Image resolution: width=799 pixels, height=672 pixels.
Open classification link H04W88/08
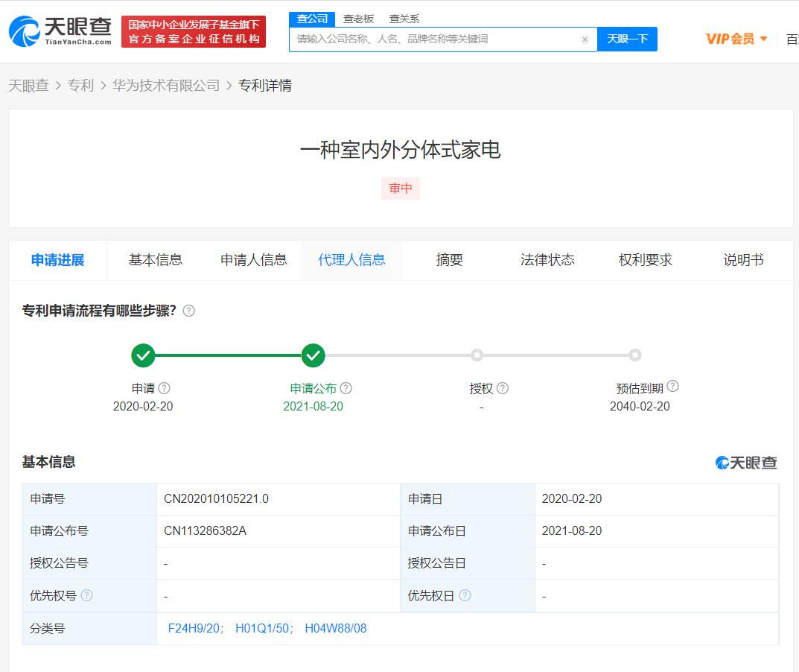336,628
